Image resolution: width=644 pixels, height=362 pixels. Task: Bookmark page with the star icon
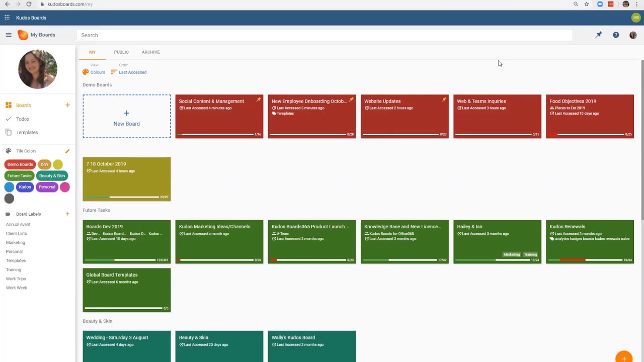tap(587, 4)
